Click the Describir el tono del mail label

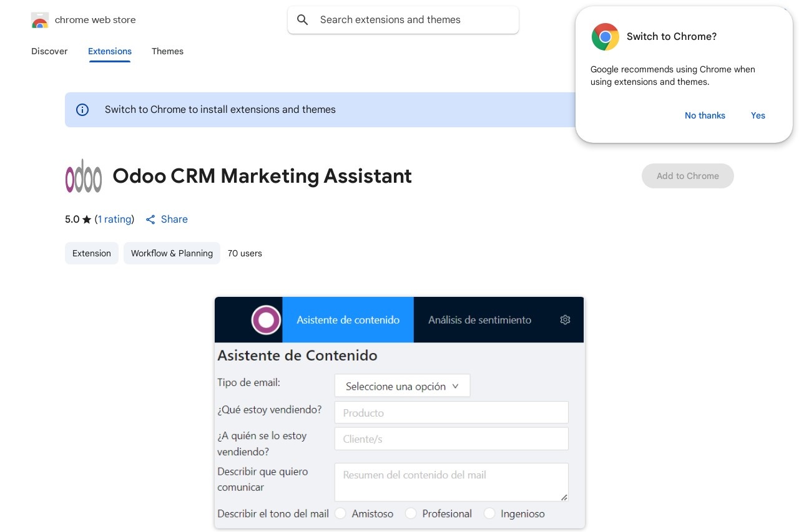[273, 514]
